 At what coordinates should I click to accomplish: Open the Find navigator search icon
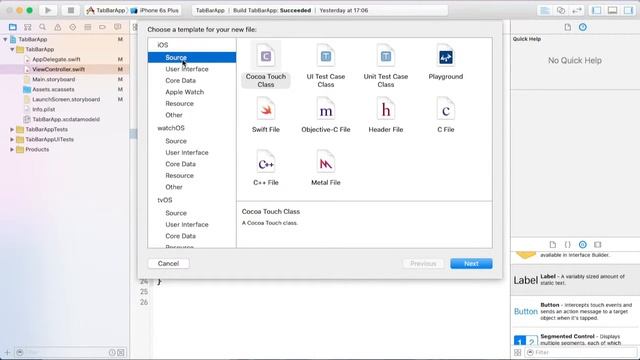pyautogui.click(x=42, y=27)
